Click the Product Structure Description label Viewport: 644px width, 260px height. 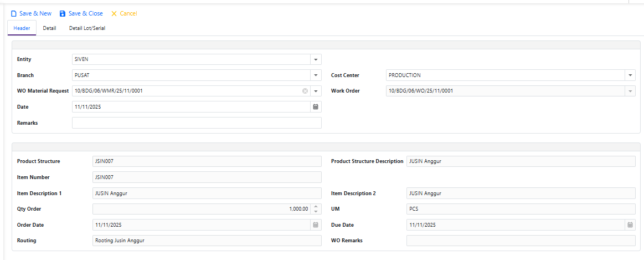point(367,161)
